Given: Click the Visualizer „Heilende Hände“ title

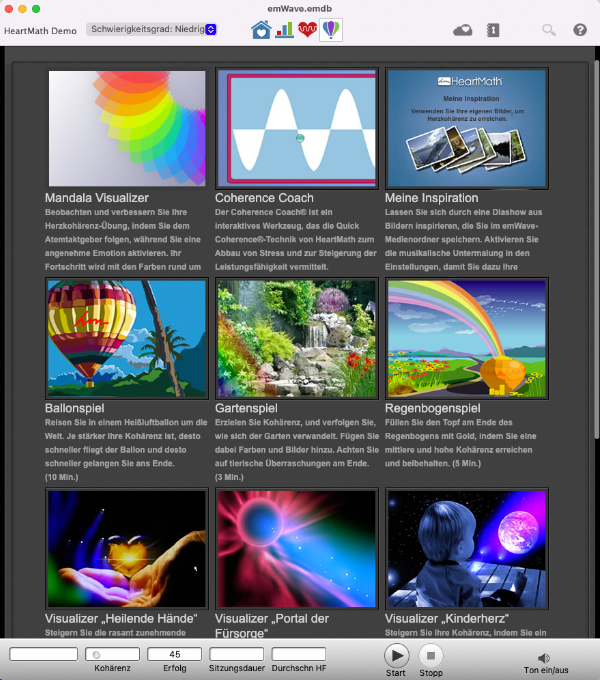Looking at the screenshot, I should point(121,619).
